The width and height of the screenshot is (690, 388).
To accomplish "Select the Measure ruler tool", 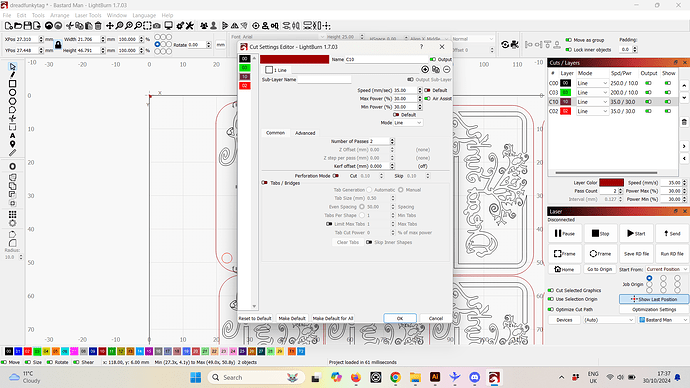I will click(x=12, y=153).
